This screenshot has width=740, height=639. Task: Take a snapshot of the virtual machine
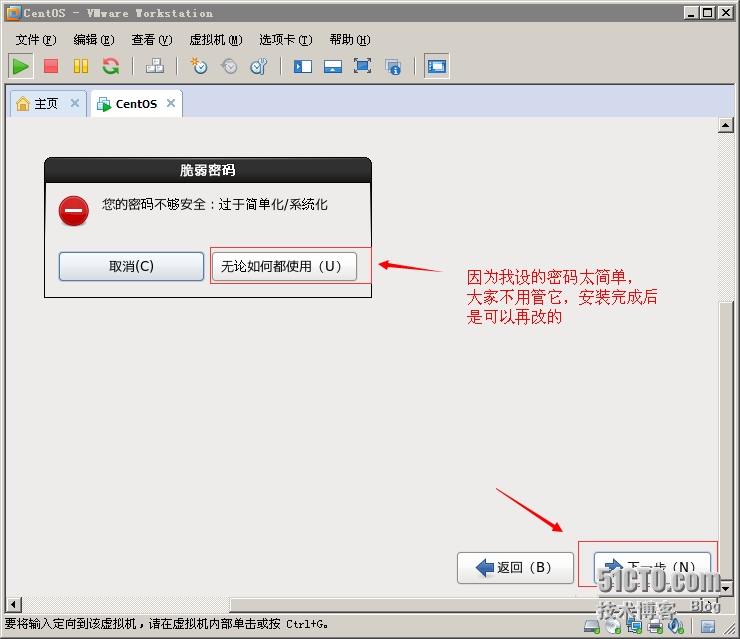click(x=199, y=66)
